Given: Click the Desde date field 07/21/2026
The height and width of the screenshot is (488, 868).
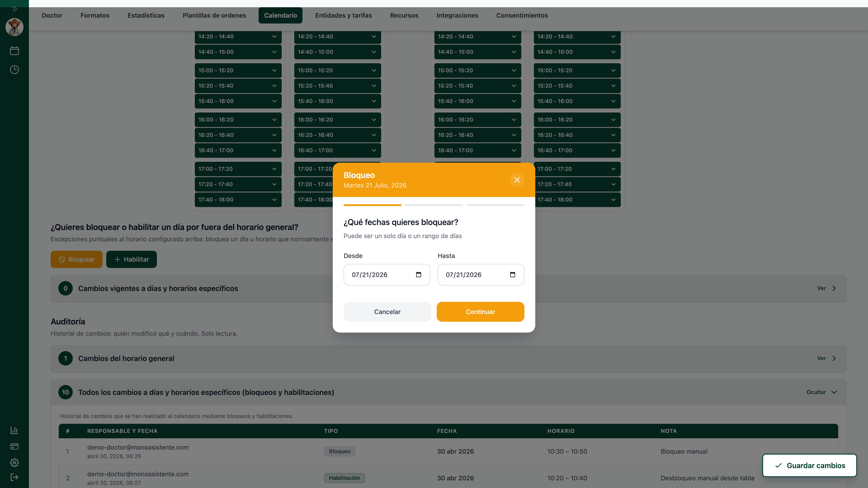Looking at the screenshot, I should click(387, 274).
